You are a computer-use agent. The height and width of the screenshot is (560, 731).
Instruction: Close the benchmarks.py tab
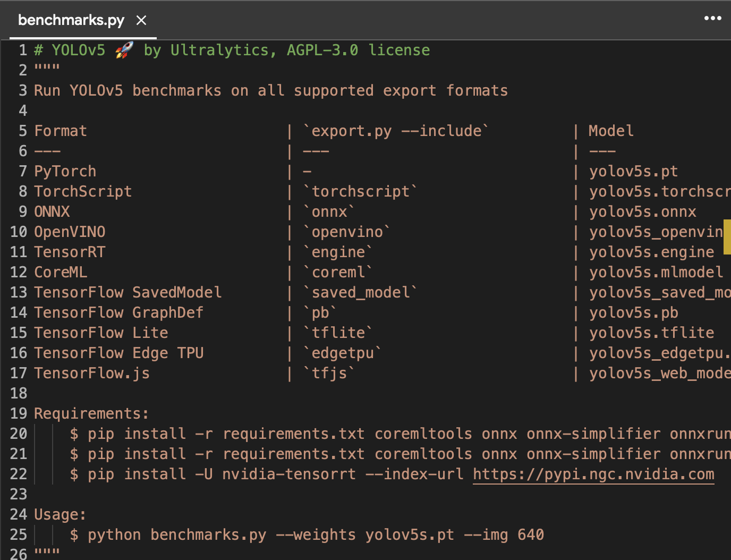[141, 20]
